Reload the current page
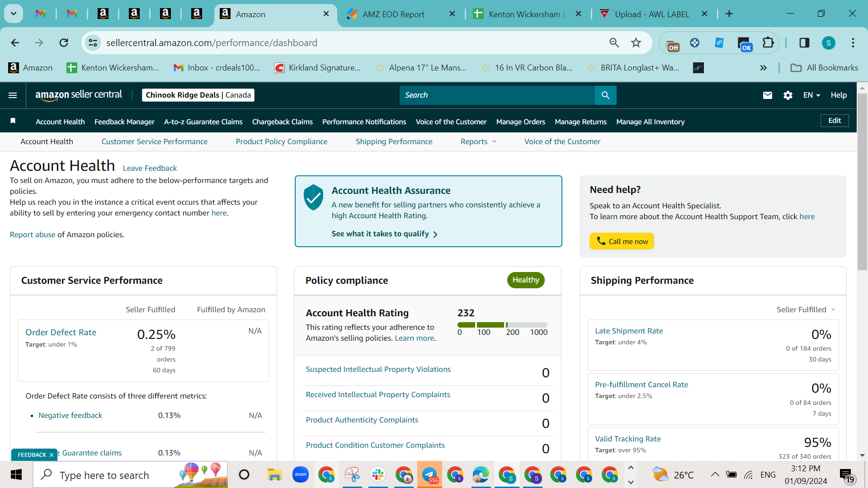Viewport: 868px width, 488px height. click(64, 43)
